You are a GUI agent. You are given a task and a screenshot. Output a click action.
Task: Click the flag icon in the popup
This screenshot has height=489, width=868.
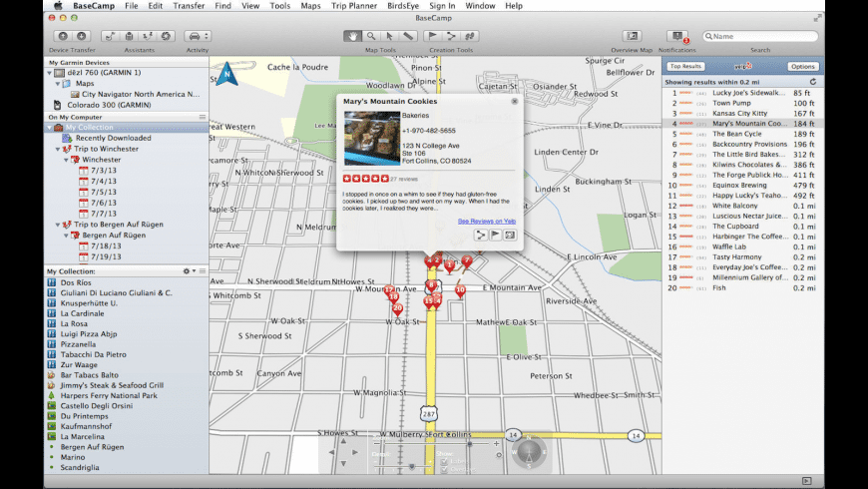coord(495,235)
